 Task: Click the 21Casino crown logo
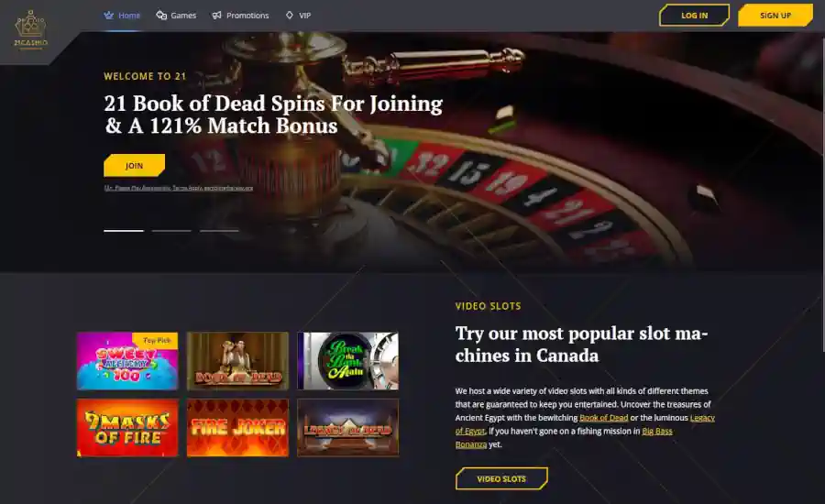[30, 30]
